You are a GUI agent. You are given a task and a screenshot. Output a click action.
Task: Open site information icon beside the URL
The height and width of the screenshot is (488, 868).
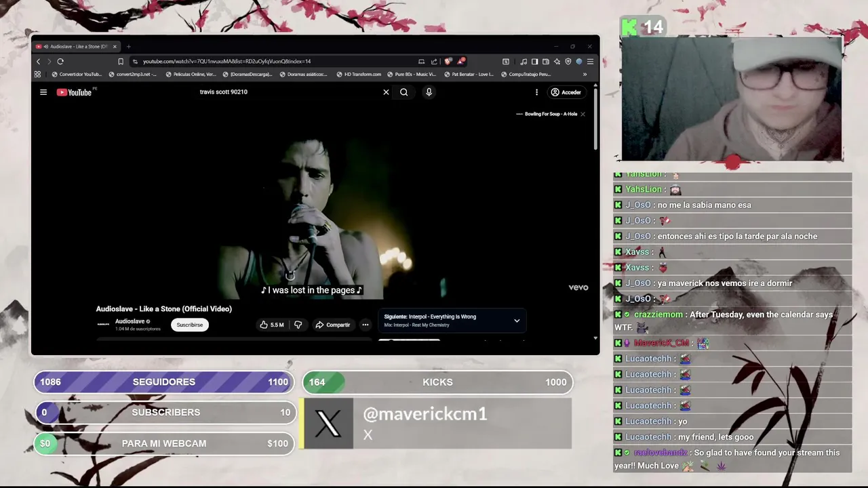135,61
